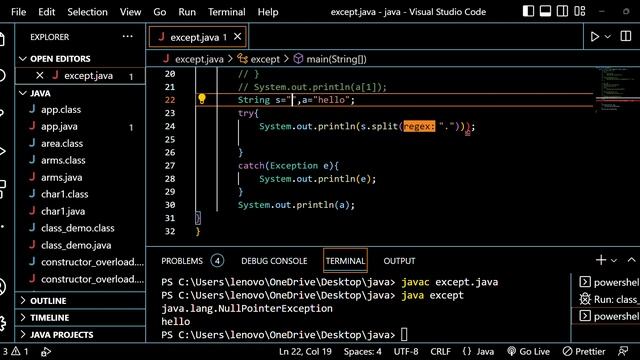
Task: Open customize layout icon
Action: pos(580,11)
